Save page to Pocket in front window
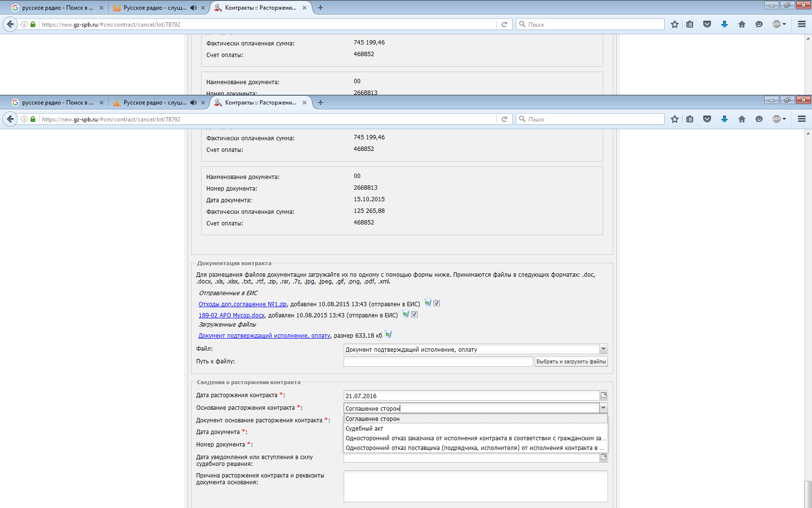Image resolution: width=812 pixels, height=508 pixels. [x=707, y=119]
